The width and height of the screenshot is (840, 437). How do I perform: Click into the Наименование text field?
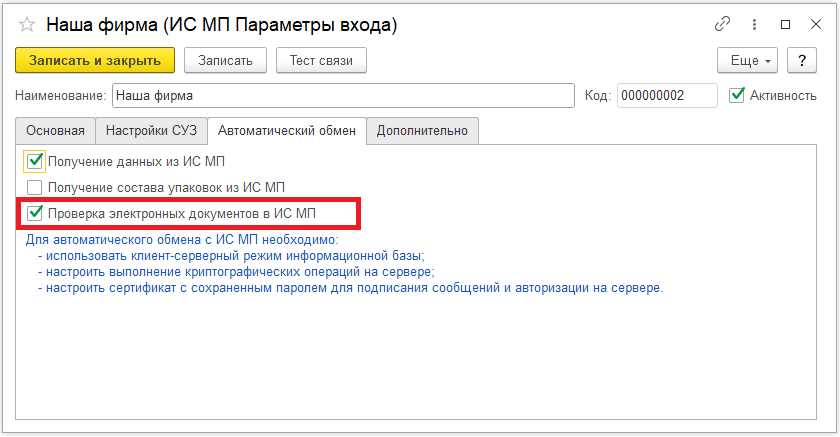pos(340,95)
